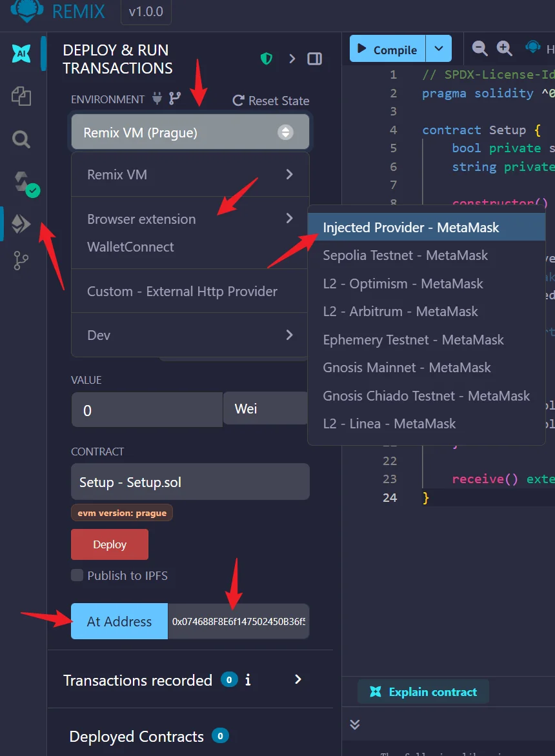Click the red Deploy button
The image size is (555, 756).
tap(110, 544)
